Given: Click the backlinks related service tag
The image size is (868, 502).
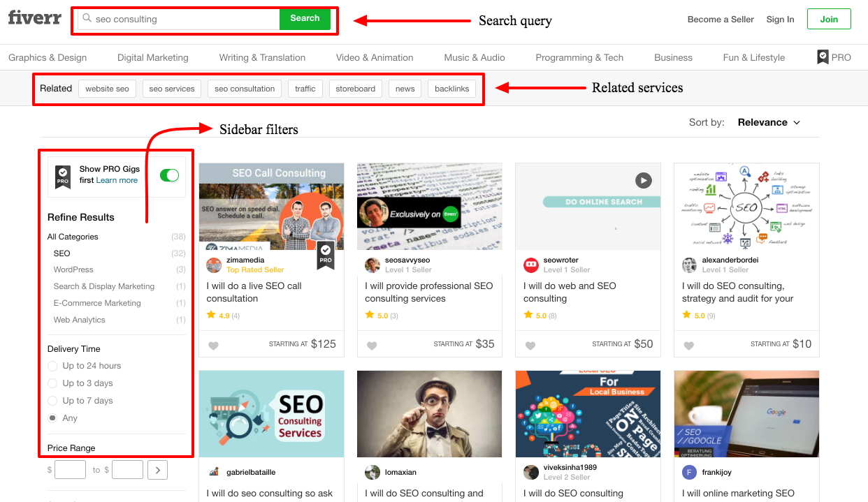Looking at the screenshot, I should tap(451, 88).
